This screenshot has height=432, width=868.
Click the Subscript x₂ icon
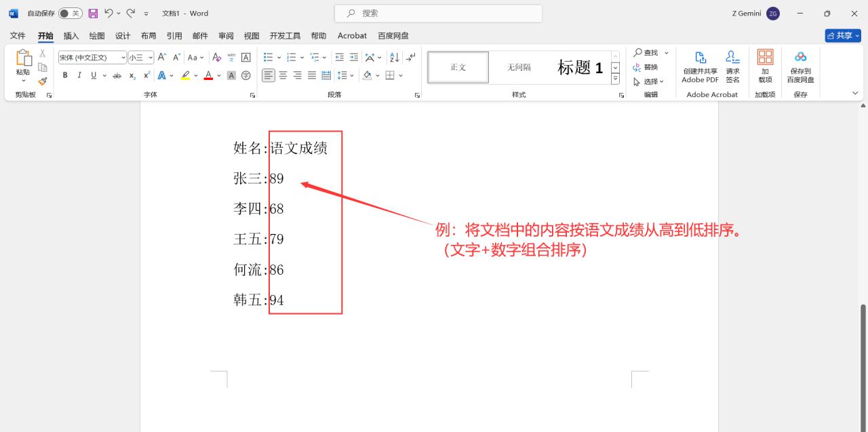tap(133, 75)
